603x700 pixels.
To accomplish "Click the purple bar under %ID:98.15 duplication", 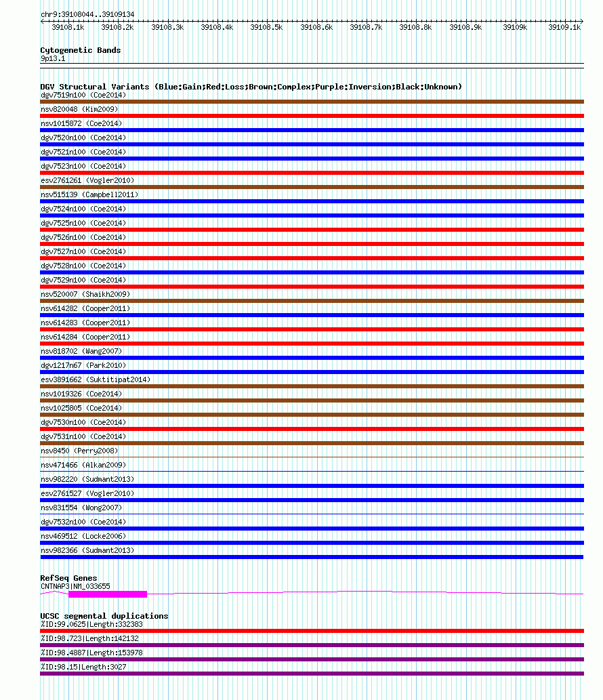I will tap(312, 674).
